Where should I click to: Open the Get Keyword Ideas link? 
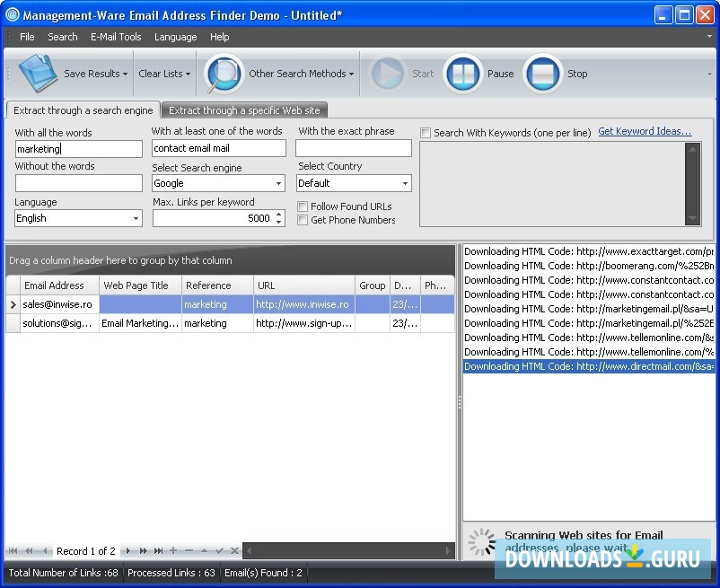(x=645, y=132)
